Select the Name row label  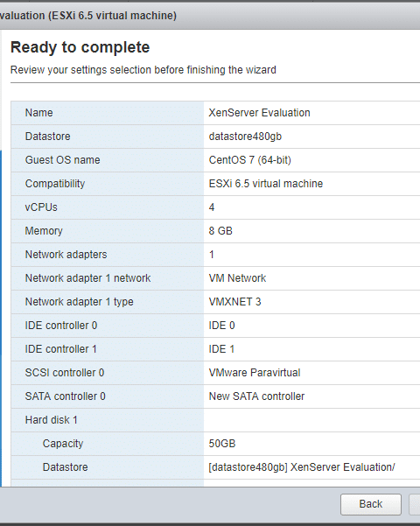point(38,113)
